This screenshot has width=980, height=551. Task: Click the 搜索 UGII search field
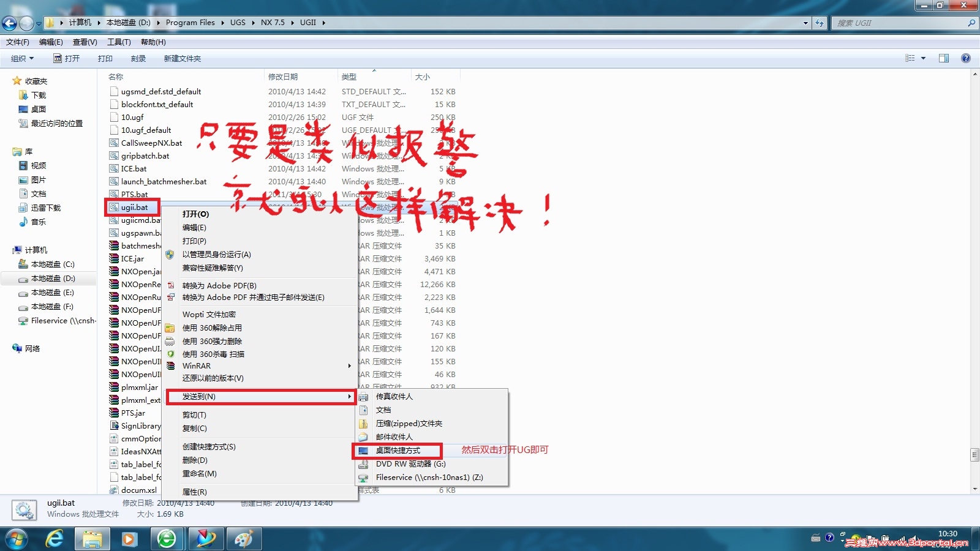(899, 23)
